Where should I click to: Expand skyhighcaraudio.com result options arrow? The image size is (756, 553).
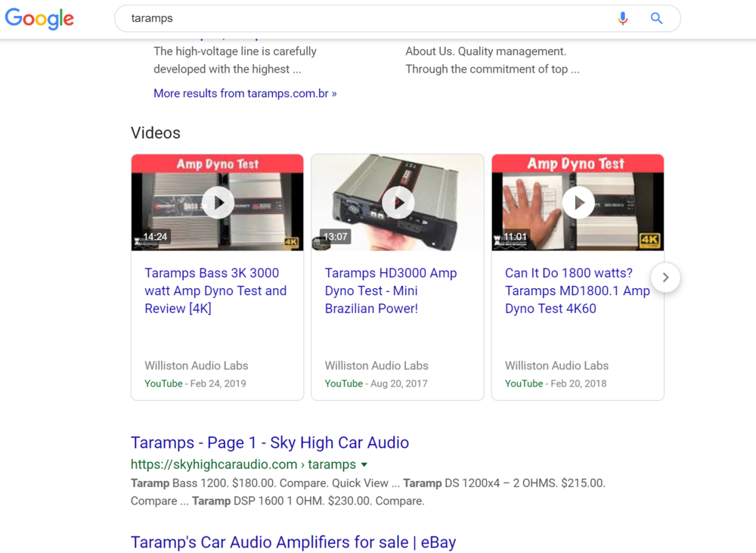coord(364,464)
